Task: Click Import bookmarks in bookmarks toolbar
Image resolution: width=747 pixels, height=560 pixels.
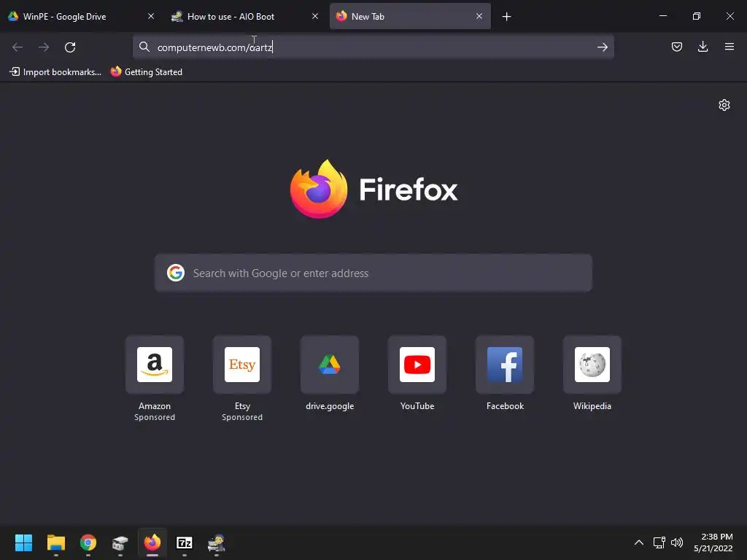Action: [x=55, y=72]
